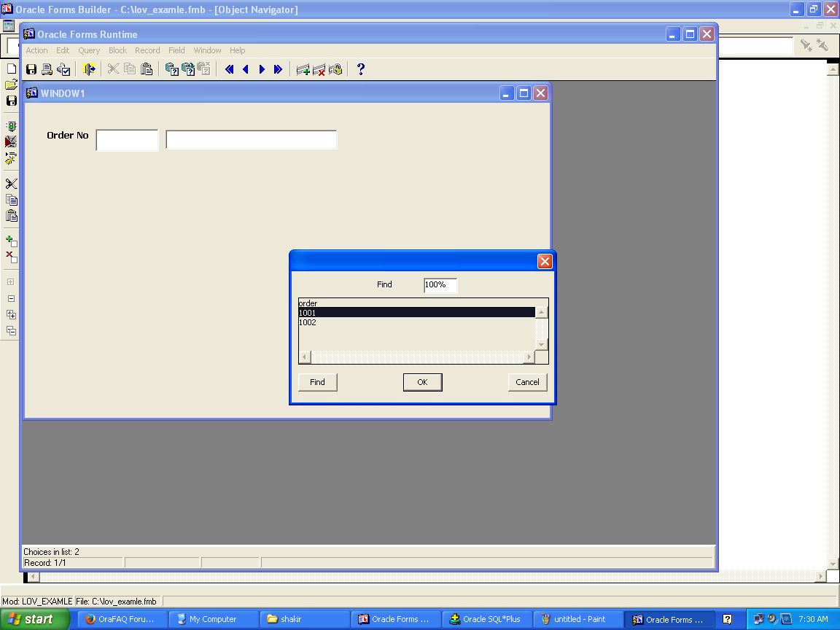Click the Exit door icon in toolbar
The width and height of the screenshot is (840, 630).
coord(90,69)
